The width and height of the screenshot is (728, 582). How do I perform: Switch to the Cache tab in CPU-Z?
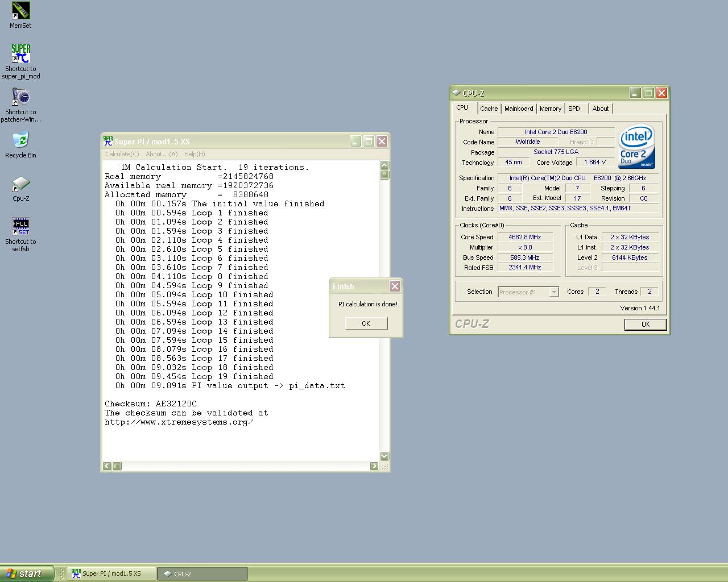point(489,109)
